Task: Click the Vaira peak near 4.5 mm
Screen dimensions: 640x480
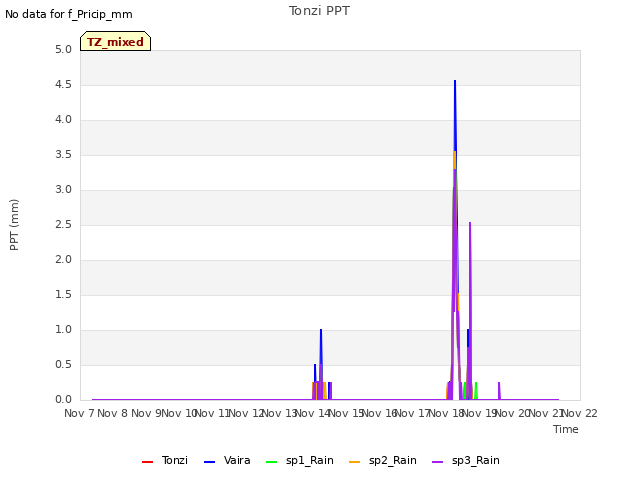Action: 455,82
